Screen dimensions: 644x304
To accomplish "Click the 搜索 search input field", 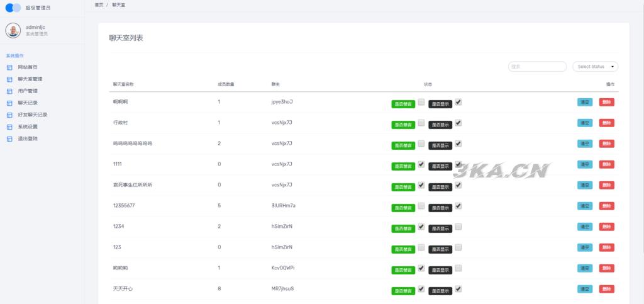I will 537,67.
